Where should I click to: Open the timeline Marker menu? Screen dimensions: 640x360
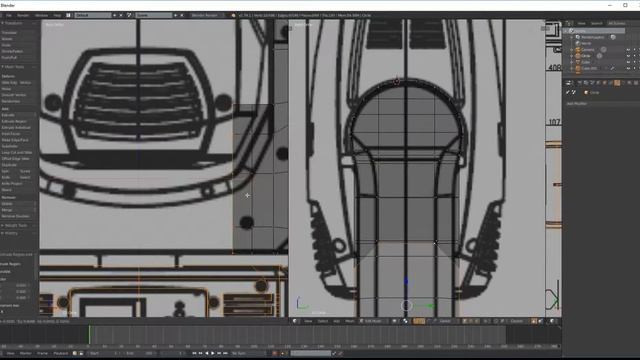(x=26, y=353)
